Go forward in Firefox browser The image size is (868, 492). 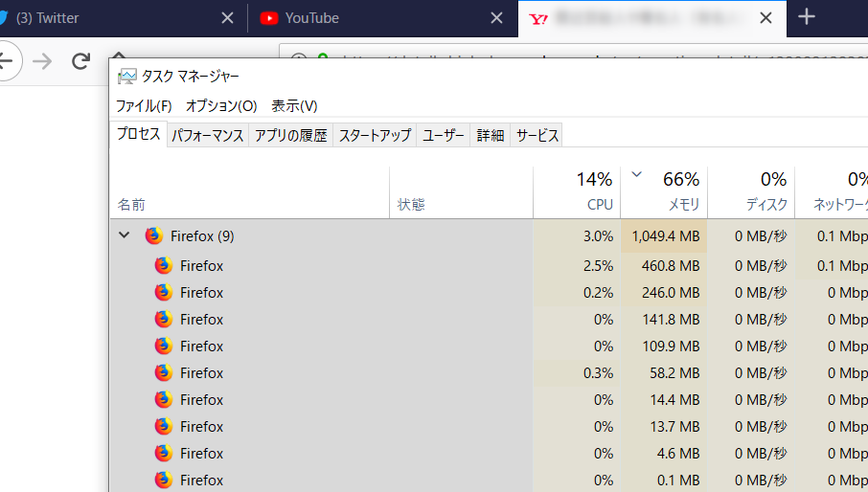tap(42, 61)
